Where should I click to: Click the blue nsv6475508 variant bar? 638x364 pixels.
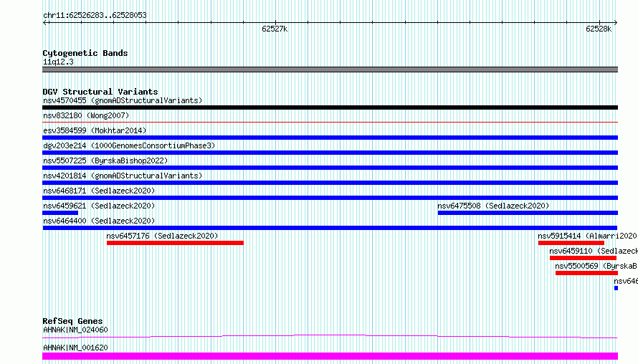click(528, 213)
